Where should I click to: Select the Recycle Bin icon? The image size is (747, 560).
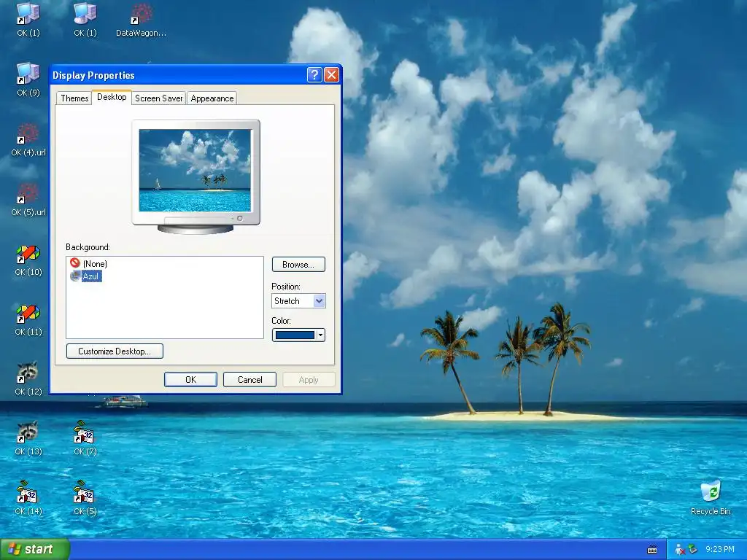click(711, 499)
